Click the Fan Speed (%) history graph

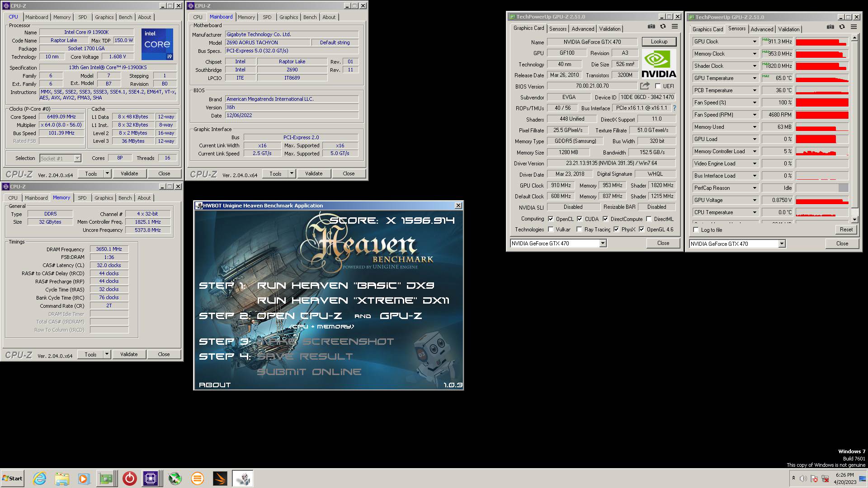tap(822, 103)
